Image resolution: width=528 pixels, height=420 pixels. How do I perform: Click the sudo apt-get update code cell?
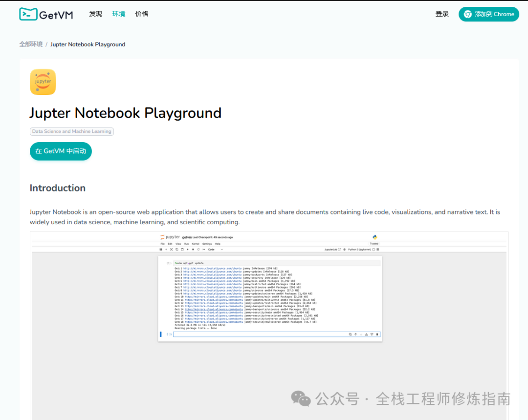click(x=277, y=263)
